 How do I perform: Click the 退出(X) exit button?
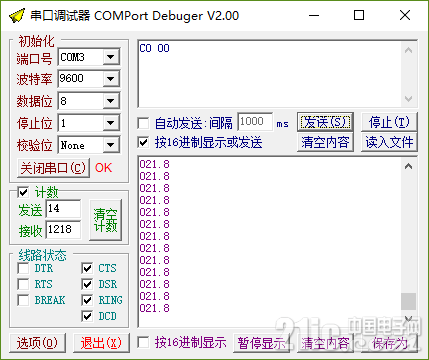pyautogui.click(x=101, y=343)
